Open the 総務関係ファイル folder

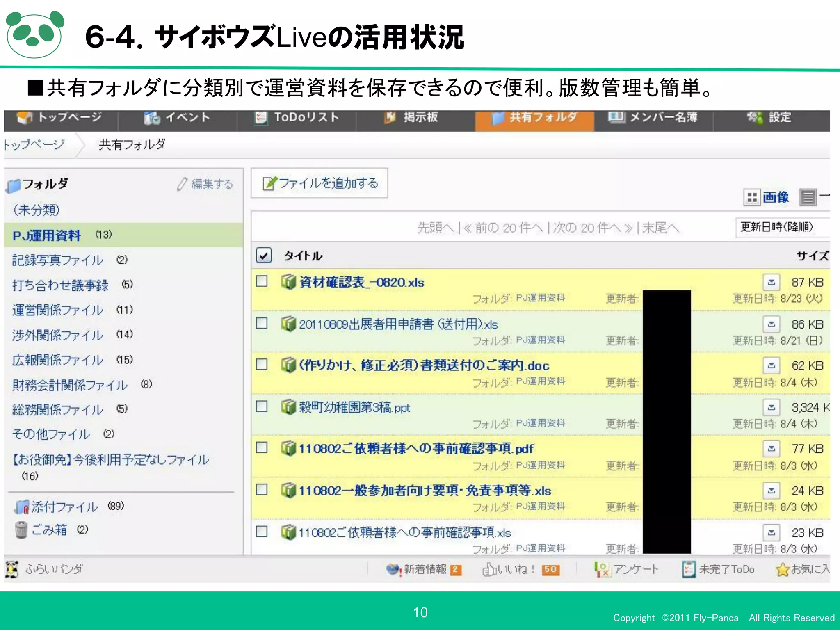pyautogui.click(x=57, y=409)
